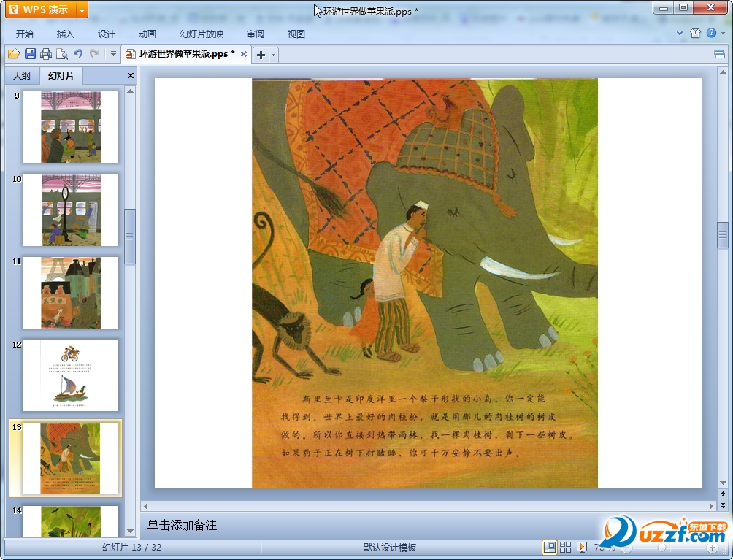
Task: Switch to normal view in status bar
Action: tap(549, 547)
